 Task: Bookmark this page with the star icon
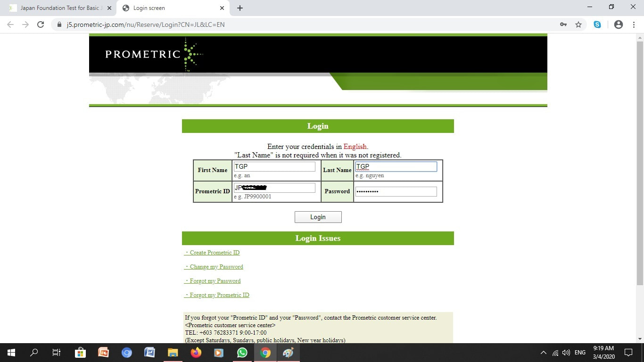pos(578,25)
